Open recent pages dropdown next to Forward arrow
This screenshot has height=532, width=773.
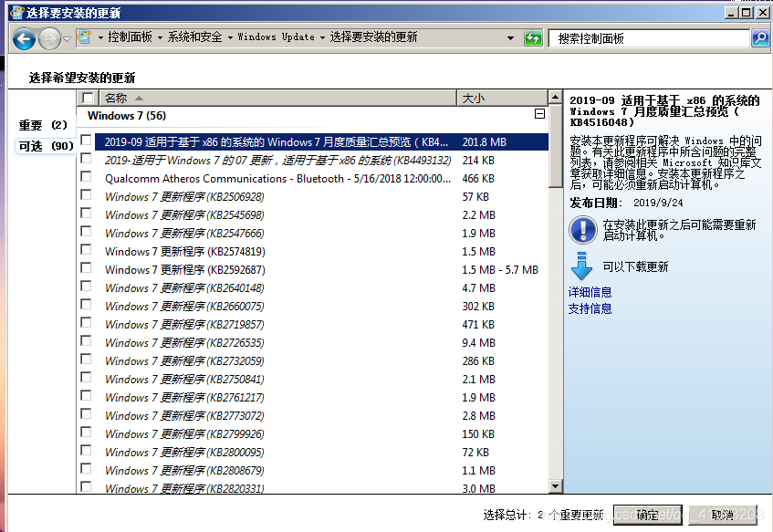[x=67, y=38]
